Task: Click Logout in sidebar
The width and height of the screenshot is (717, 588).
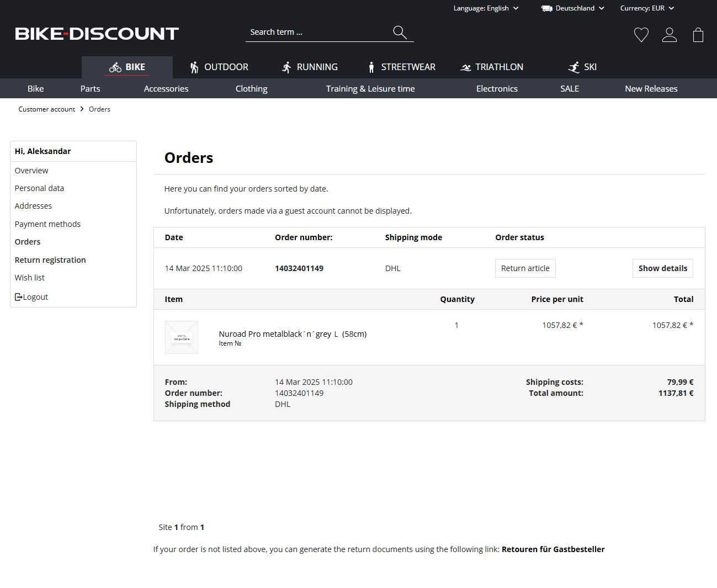Action: click(x=31, y=297)
